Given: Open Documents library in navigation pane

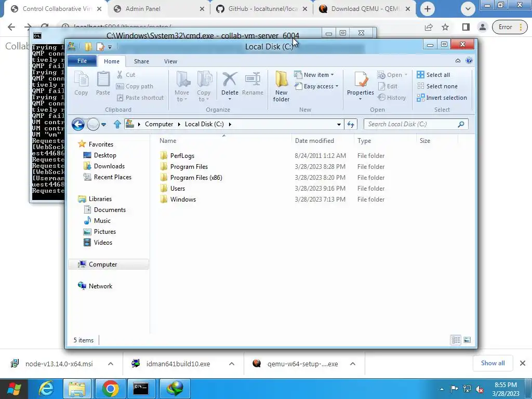Looking at the screenshot, I should point(110,210).
